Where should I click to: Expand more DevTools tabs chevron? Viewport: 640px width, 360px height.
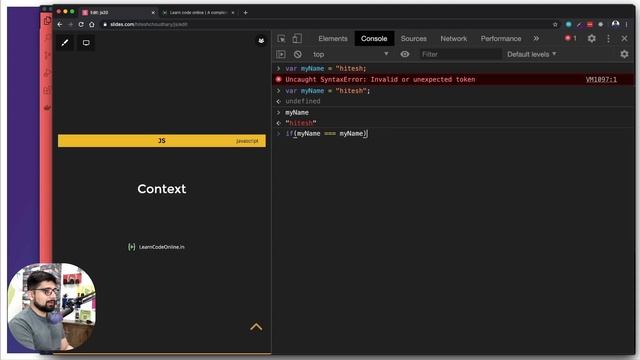coord(536,38)
